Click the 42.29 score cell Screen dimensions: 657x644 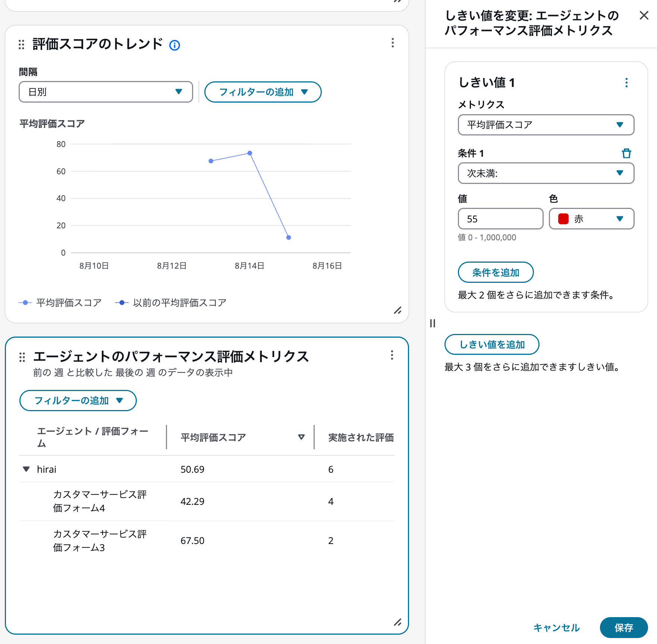(x=192, y=501)
